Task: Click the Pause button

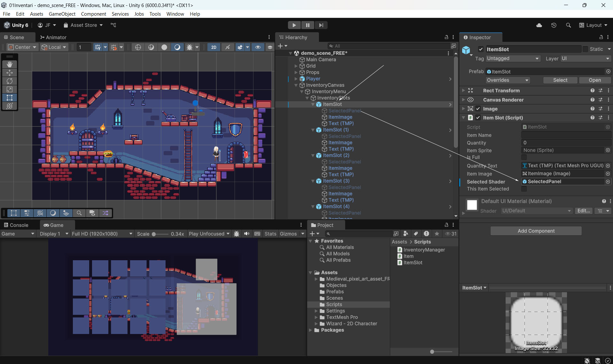Action: click(x=307, y=25)
